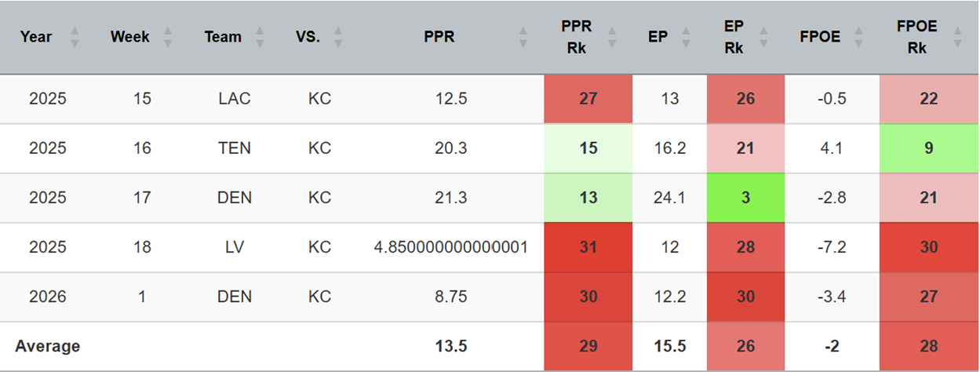Click the LAC team cell in Week 15
980x372 pixels.
coord(235,100)
